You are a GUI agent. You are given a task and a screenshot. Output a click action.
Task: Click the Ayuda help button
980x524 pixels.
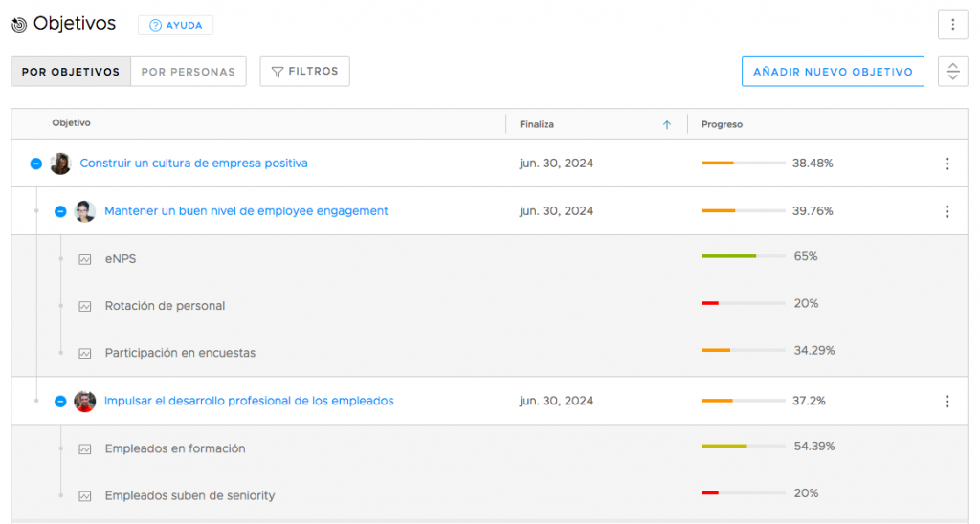[176, 25]
